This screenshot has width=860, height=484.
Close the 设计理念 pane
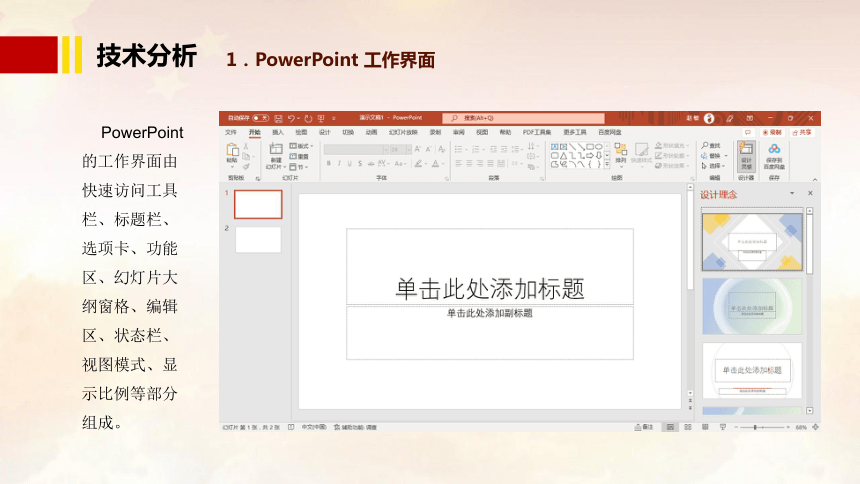click(x=810, y=193)
